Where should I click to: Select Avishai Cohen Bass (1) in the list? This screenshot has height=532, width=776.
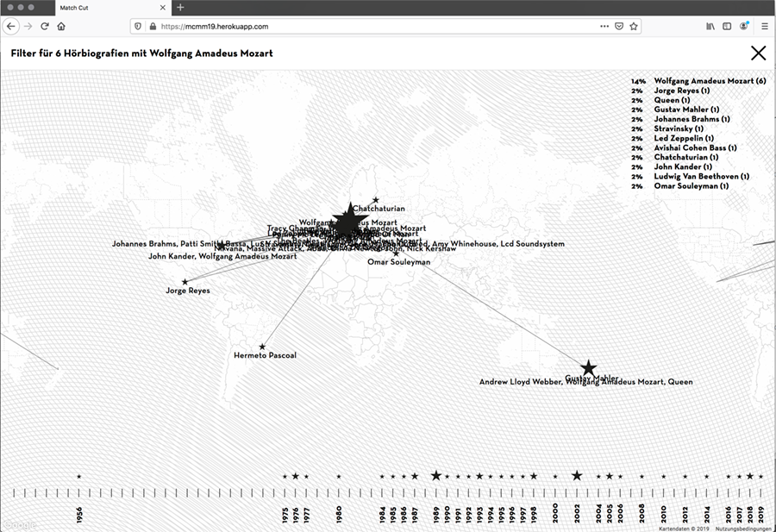(695, 147)
